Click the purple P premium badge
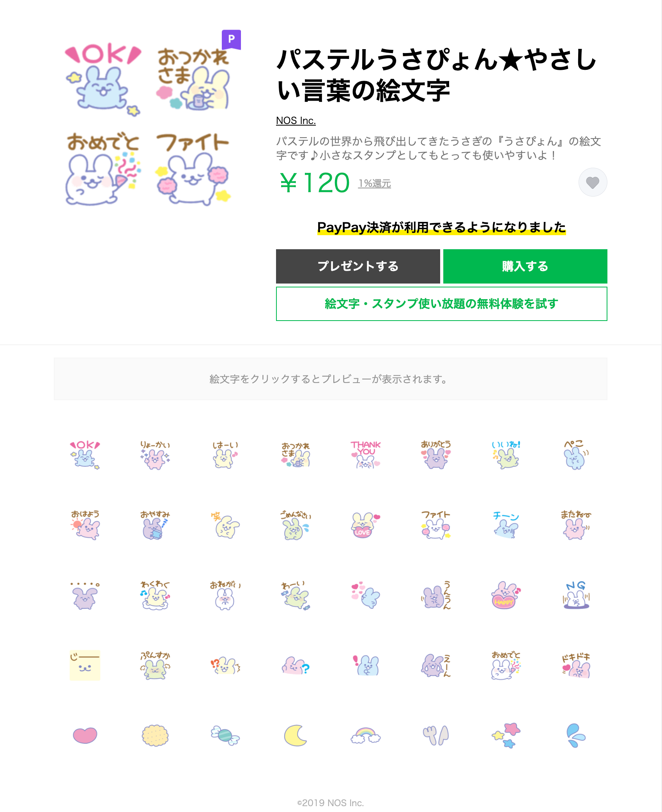662x812 pixels. 231,39
